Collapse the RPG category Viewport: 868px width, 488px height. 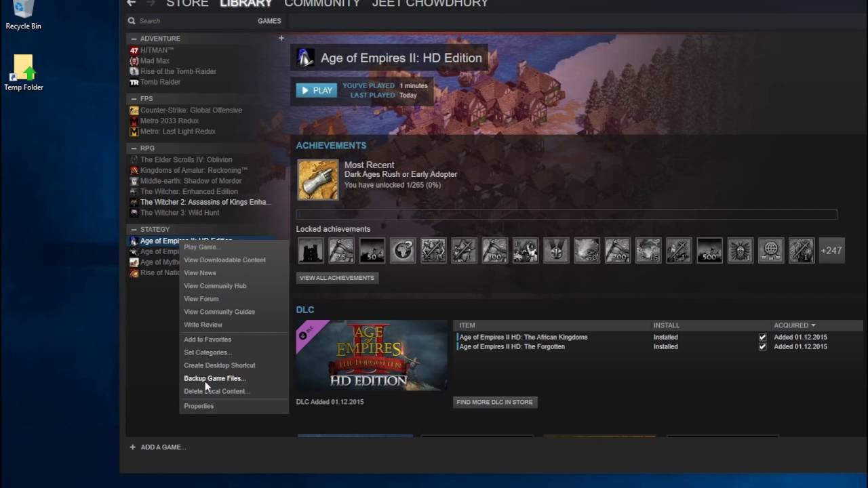(x=134, y=148)
